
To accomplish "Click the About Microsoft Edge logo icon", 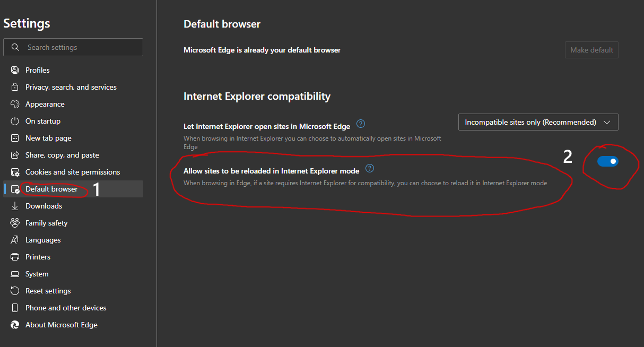I will pyautogui.click(x=15, y=325).
